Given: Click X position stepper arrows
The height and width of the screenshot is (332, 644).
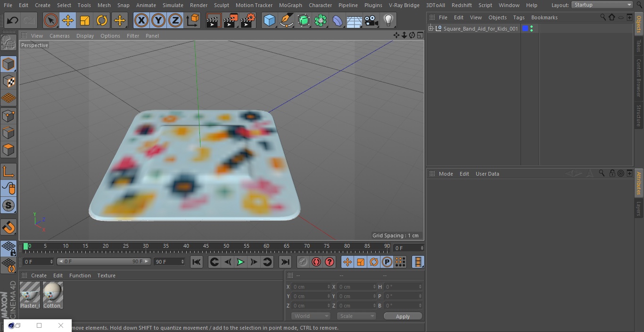Looking at the screenshot, I should (x=329, y=287).
